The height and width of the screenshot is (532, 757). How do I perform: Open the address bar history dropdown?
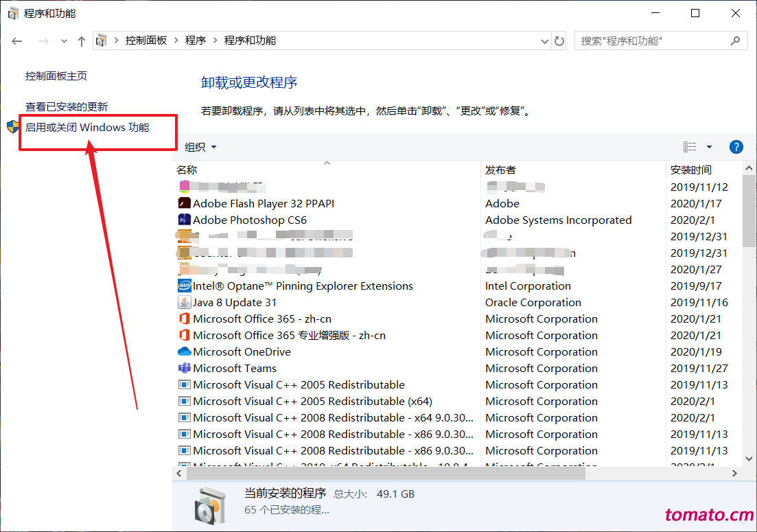click(544, 41)
